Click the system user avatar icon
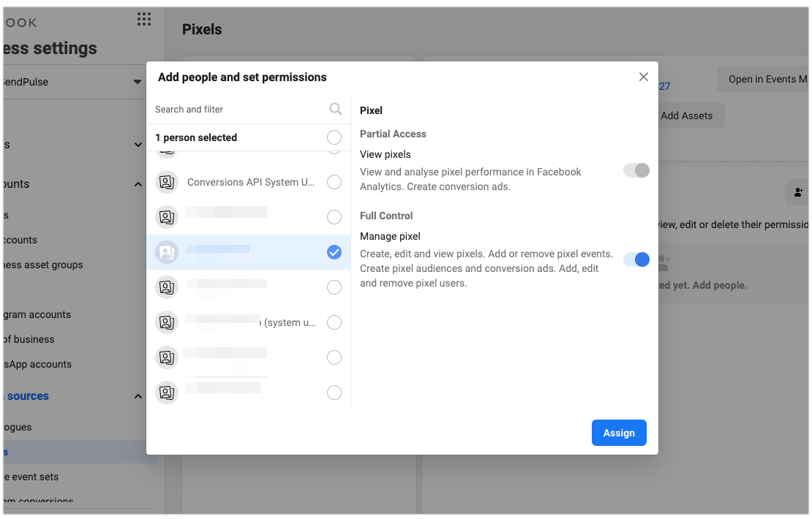The width and height of the screenshot is (812, 519). point(167,322)
